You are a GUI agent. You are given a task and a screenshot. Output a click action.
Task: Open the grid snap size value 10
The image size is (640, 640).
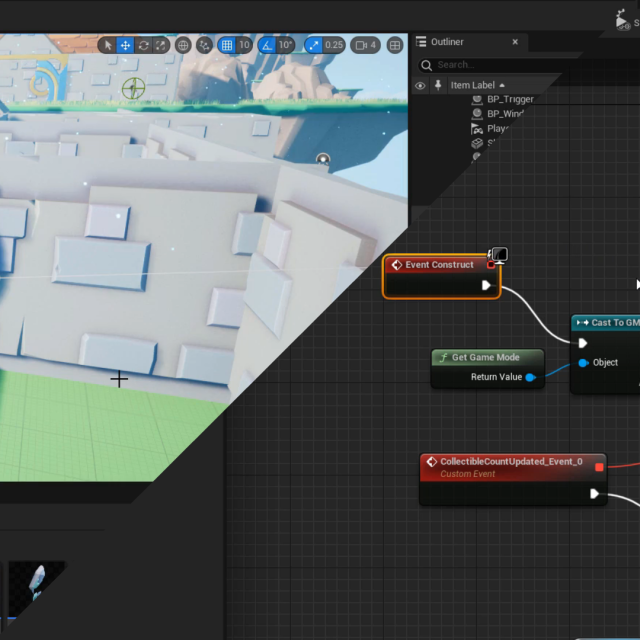point(244,45)
